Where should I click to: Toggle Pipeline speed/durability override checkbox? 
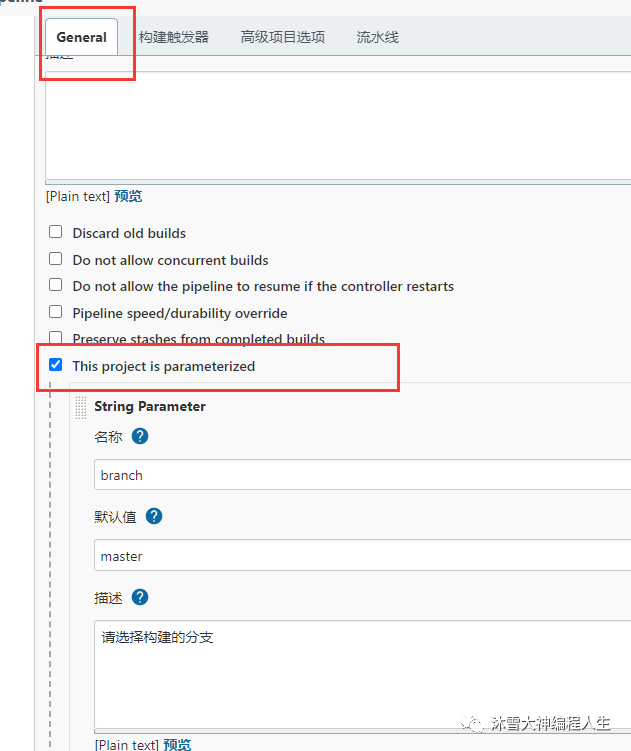(x=56, y=312)
